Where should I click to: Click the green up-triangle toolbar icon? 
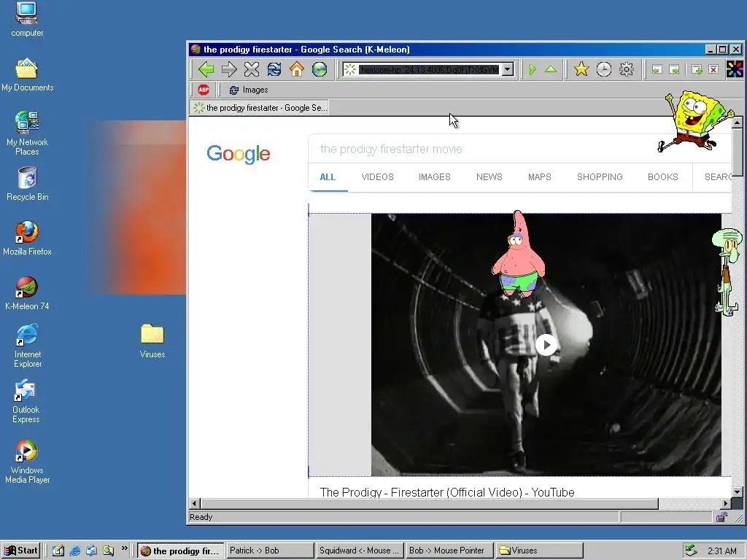[551, 69]
